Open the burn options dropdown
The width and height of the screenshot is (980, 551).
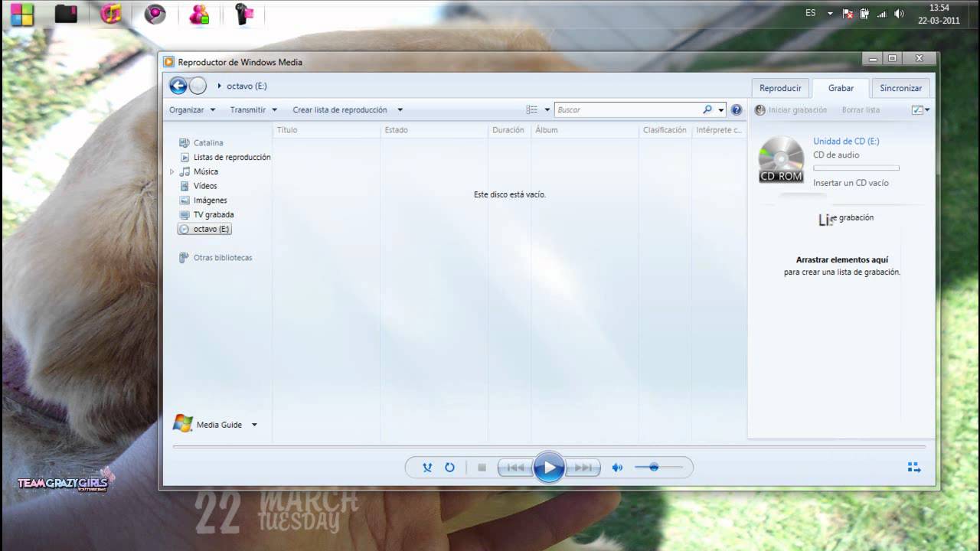(920, 109)
